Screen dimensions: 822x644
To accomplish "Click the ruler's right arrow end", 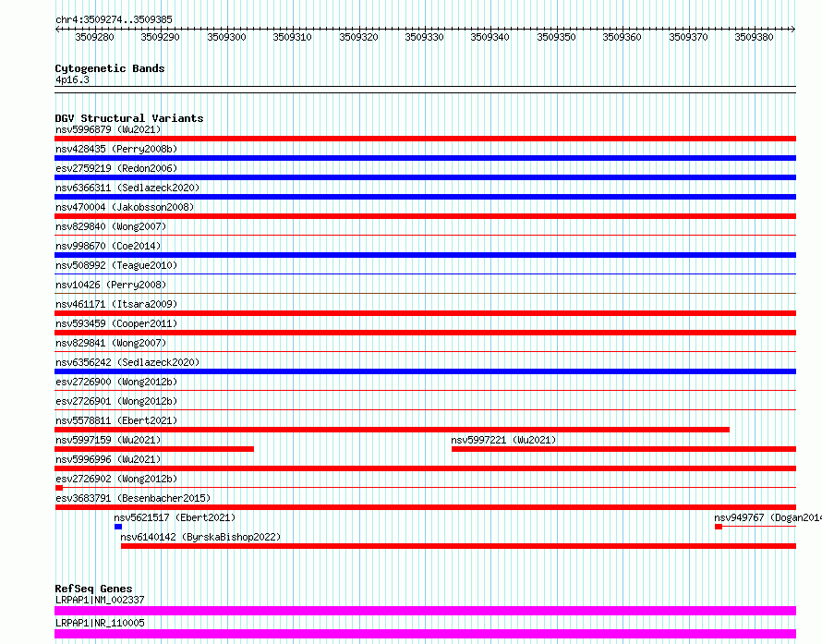I will point(793,30).
